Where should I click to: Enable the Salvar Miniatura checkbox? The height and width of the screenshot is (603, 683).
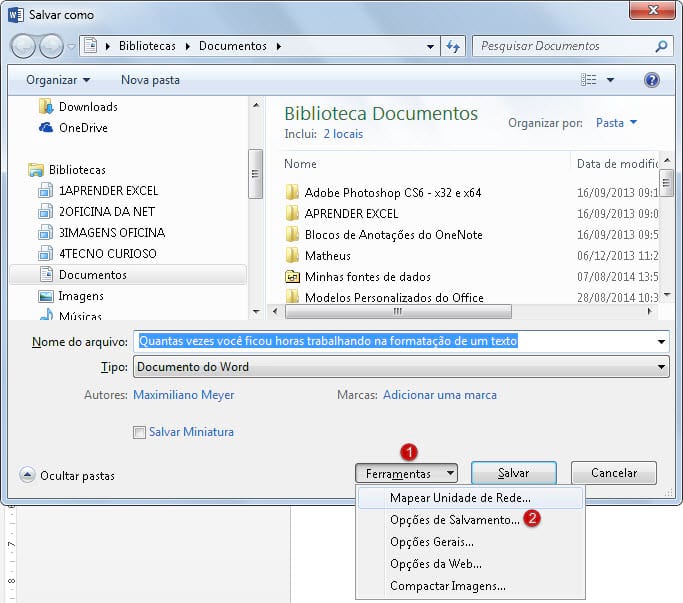click(x=139, y=432)
